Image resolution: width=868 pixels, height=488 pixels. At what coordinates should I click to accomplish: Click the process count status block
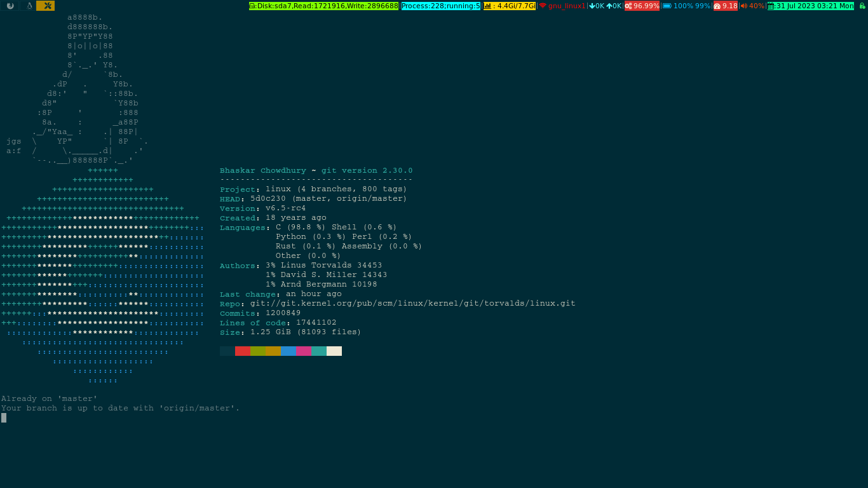[440, 6]
